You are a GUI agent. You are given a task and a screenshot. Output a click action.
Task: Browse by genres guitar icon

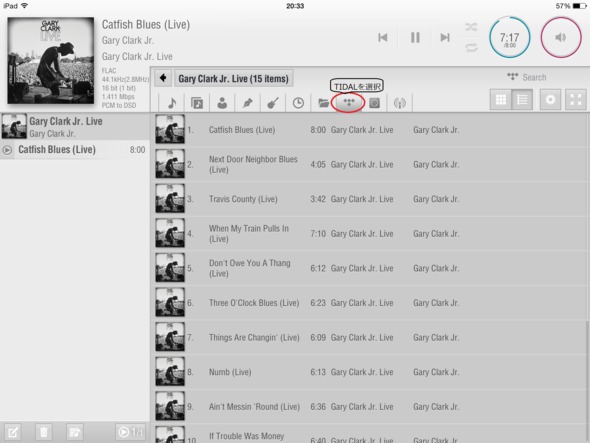[273, 103]
